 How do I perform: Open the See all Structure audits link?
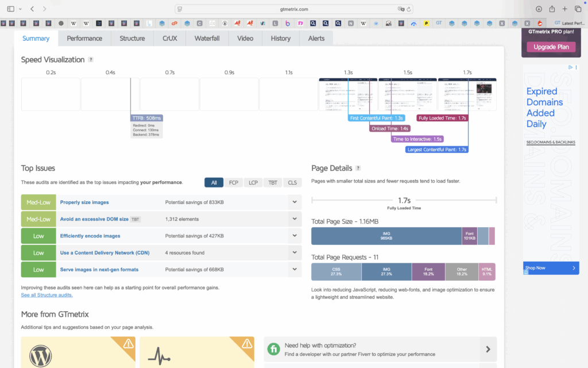pyautogui.click(x=47, y=295)
